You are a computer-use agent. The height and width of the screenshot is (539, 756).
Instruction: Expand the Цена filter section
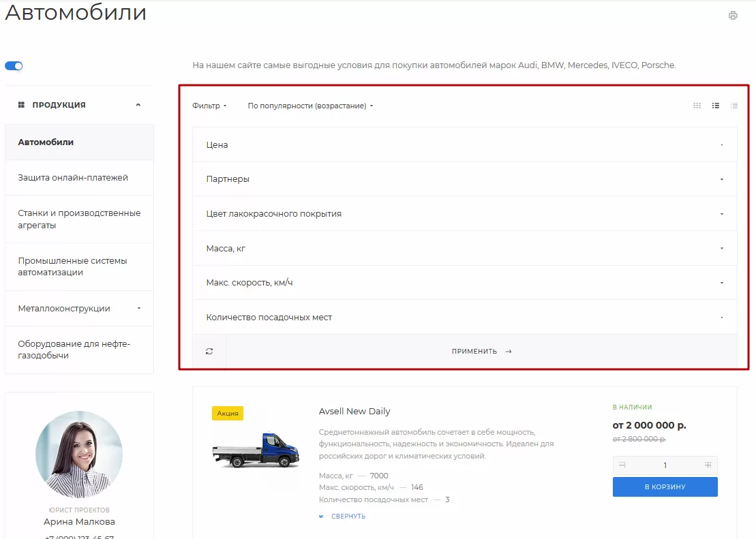click(465, 144)
